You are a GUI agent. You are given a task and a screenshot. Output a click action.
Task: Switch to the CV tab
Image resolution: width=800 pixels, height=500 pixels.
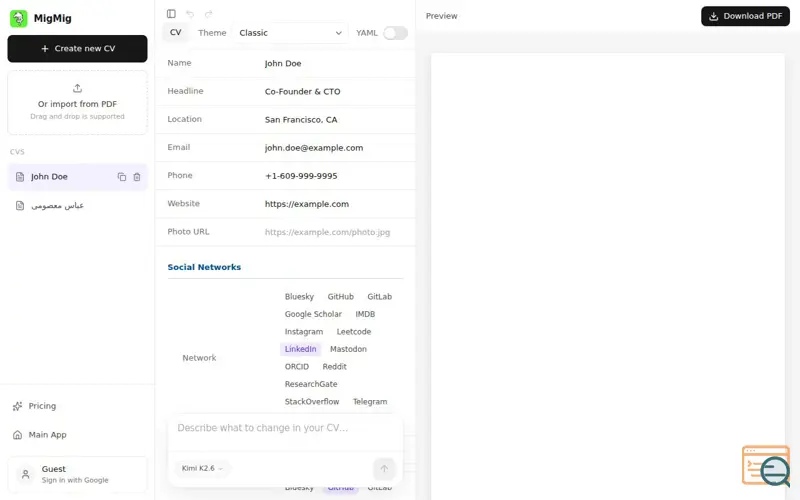tap(176, 32)
